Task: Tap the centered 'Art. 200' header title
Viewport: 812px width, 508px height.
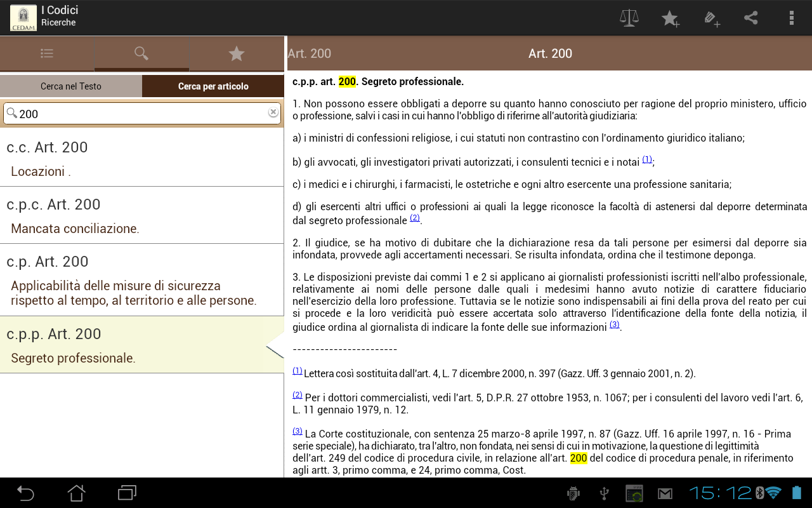Action: pos(550,53)
